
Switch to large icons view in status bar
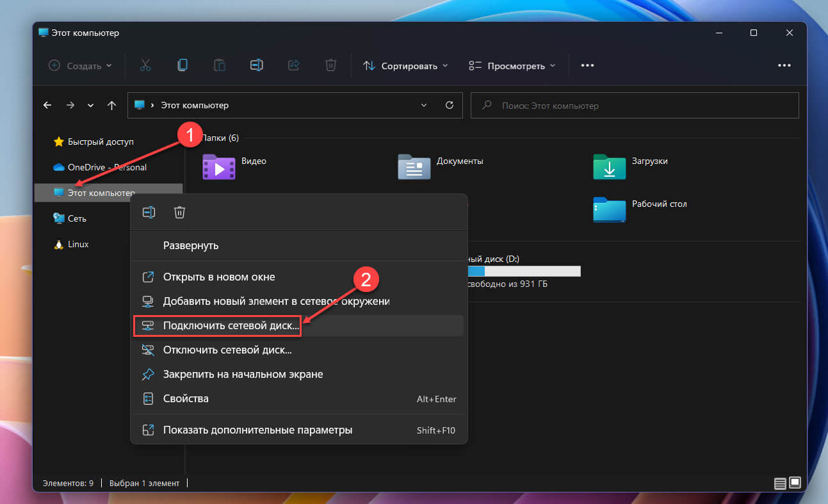795,482
